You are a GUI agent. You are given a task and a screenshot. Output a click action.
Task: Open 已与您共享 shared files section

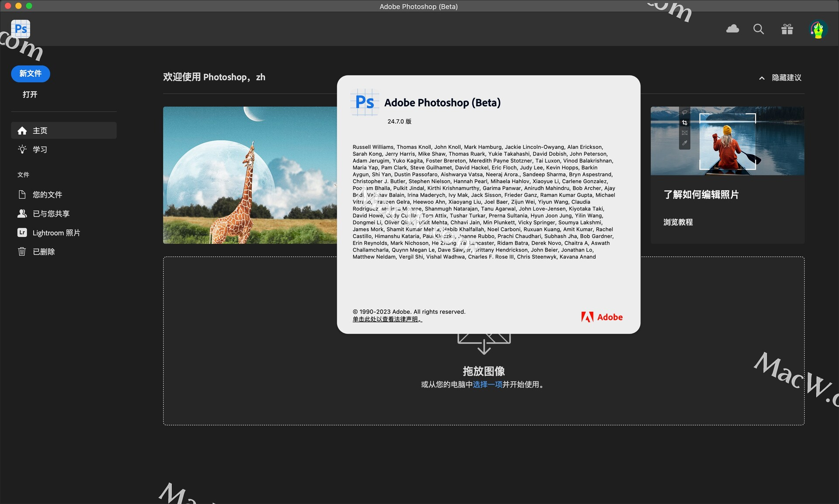[x=51, y=214]
